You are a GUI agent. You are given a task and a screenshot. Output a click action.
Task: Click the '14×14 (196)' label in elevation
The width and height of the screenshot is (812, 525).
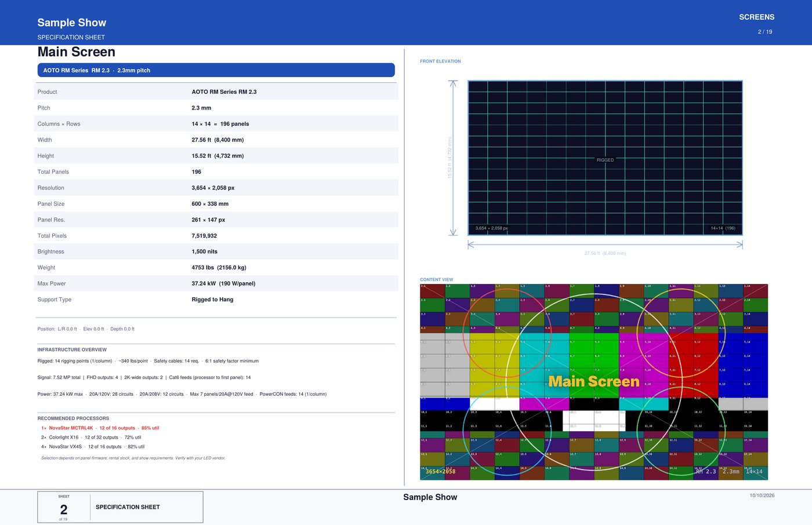723,228
